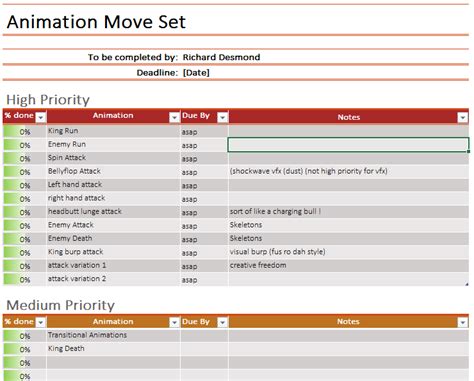Open the Medium Priority 'Notes' filter dropdown

(x=462, y=322)
